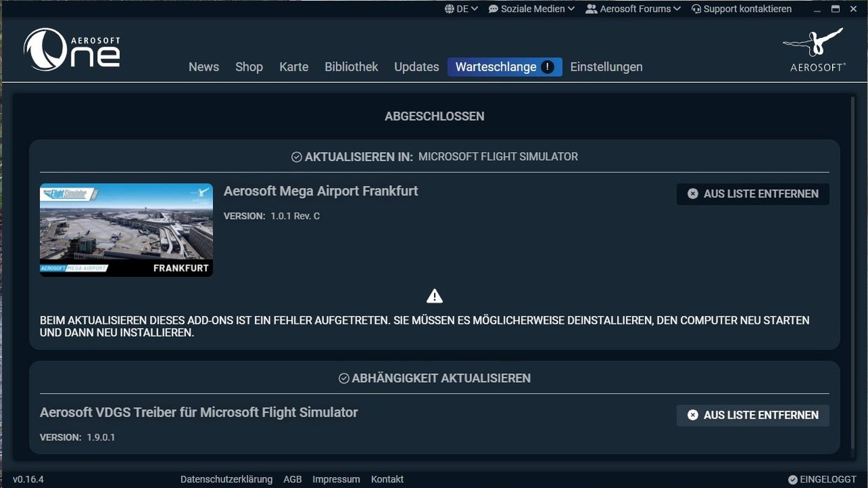Click the Aerosoft Forums people icon
The width and height of the screenshot is (868, 488).
click(x=591, y=9)
